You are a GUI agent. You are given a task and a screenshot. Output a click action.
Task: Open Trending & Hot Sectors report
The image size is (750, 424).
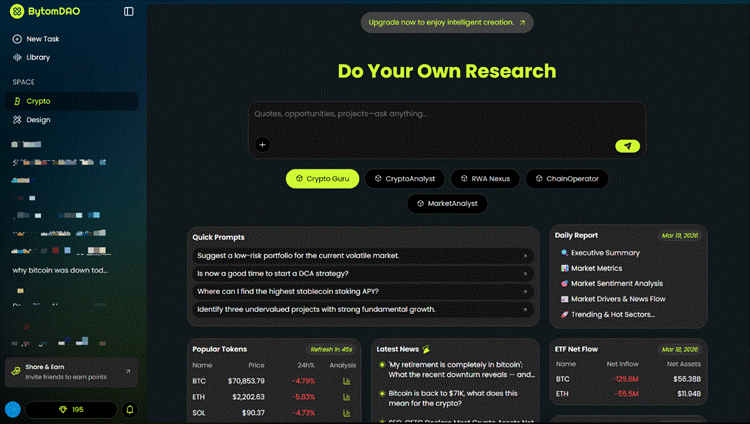click(607, 314)
